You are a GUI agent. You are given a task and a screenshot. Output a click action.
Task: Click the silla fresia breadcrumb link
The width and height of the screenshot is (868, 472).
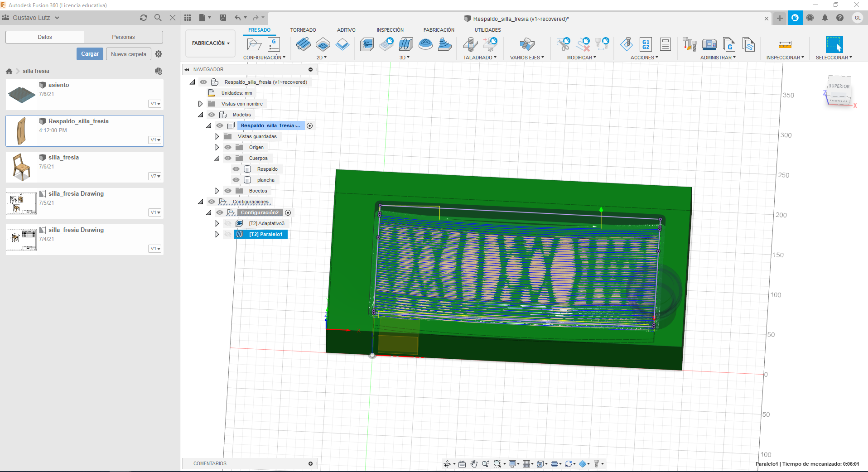coord(36,71)
